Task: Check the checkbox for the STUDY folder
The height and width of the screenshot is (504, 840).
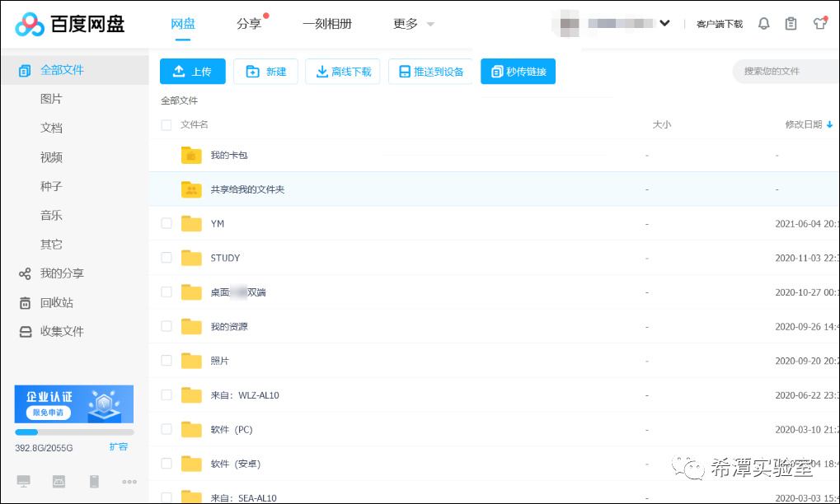Action: [166, 258]
